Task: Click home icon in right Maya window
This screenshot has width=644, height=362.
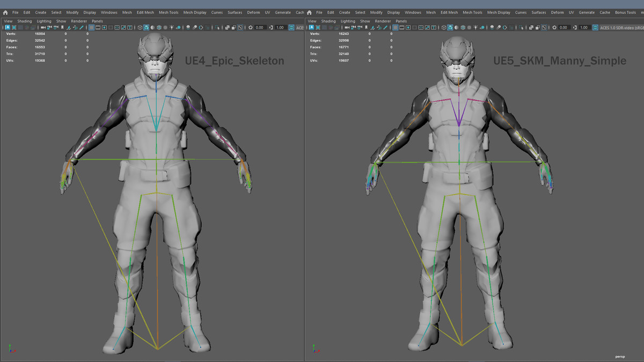Action: coord(310,12)
